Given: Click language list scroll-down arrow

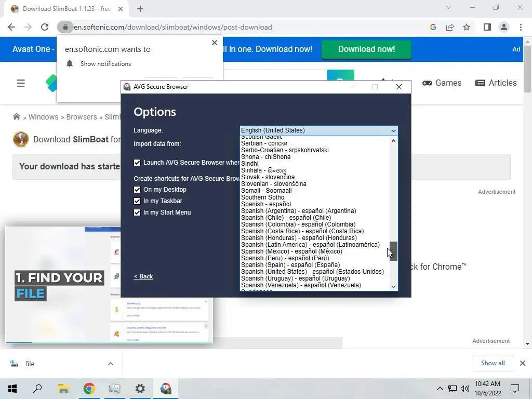Looking at the screenshot, I should click(394, 286).
